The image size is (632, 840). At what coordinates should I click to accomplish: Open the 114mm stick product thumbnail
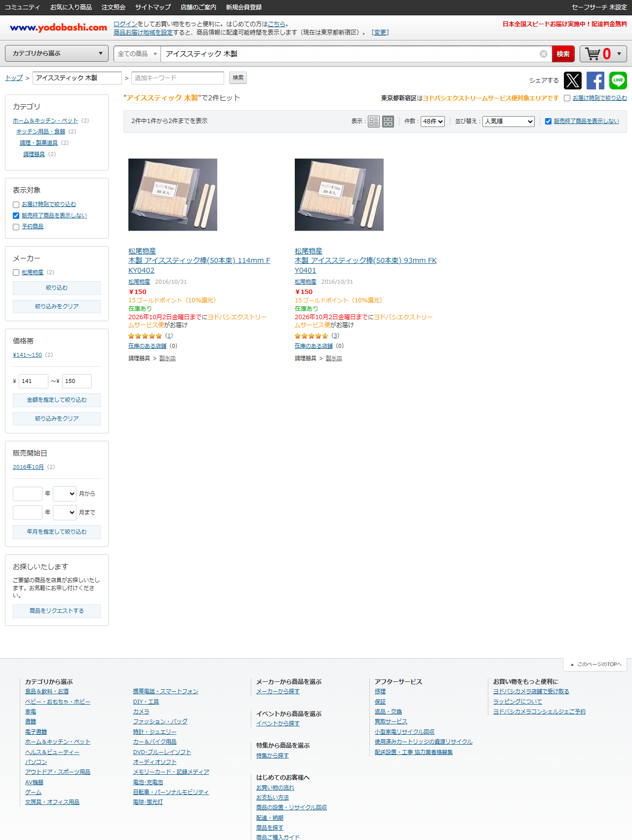[x=173, y=195]
